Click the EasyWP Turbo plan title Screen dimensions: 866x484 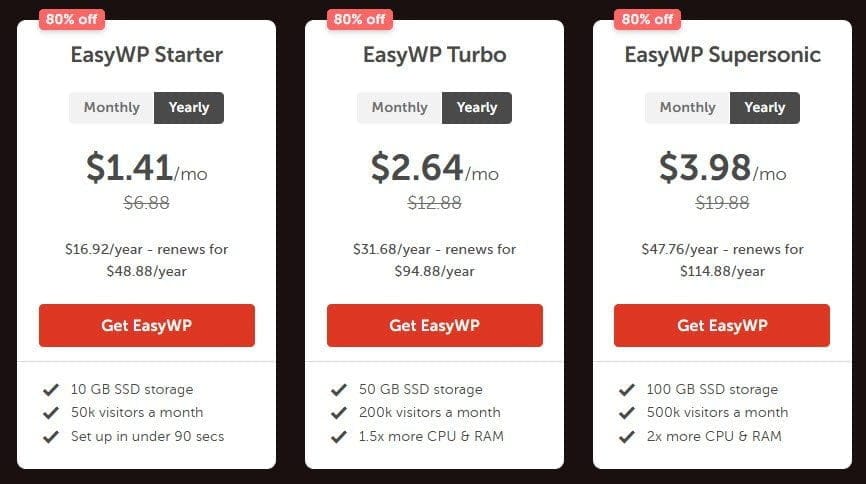435,54
